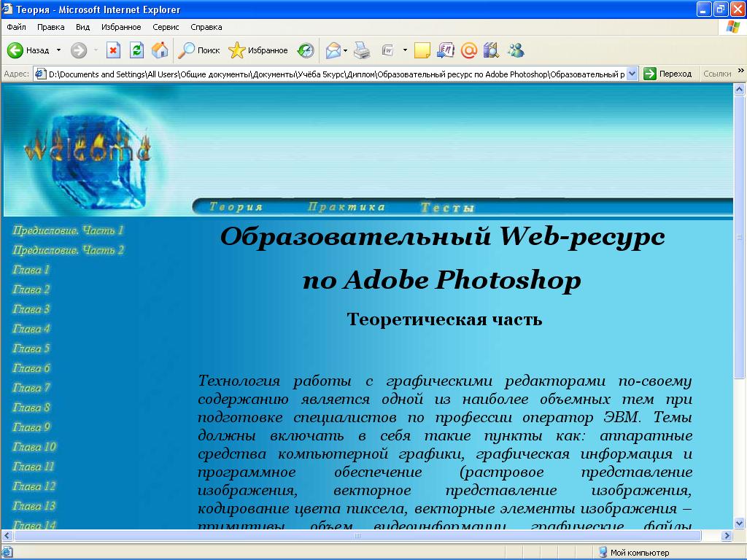Open the Research books icon

coord(491,50)
